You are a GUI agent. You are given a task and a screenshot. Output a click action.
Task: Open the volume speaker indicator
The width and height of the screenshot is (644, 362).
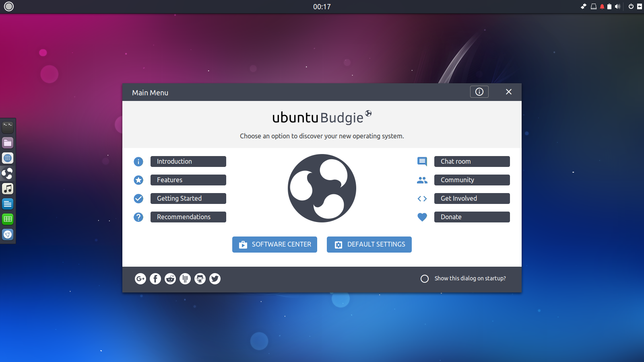(617, 6)
